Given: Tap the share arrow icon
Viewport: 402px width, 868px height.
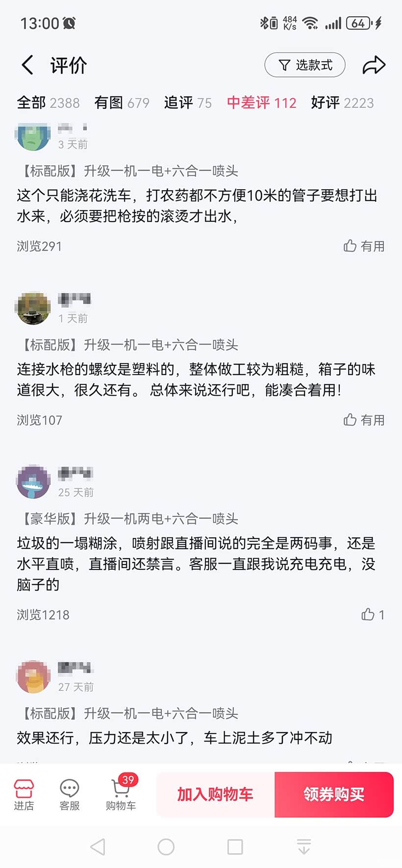Looking at the screenshot, I should click(374, 65).
